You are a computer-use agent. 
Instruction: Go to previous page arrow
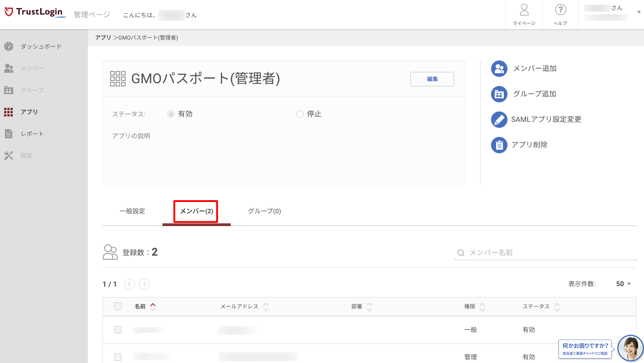130,284
